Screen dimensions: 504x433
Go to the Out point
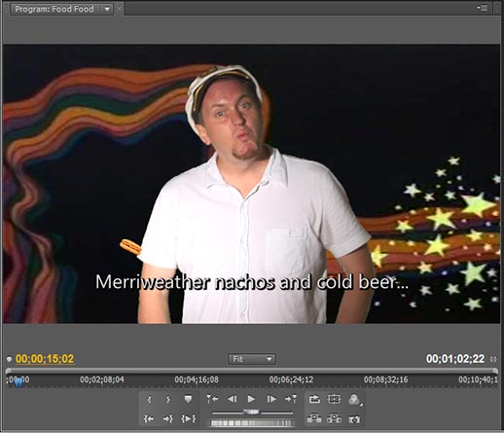tap(168, 418)
